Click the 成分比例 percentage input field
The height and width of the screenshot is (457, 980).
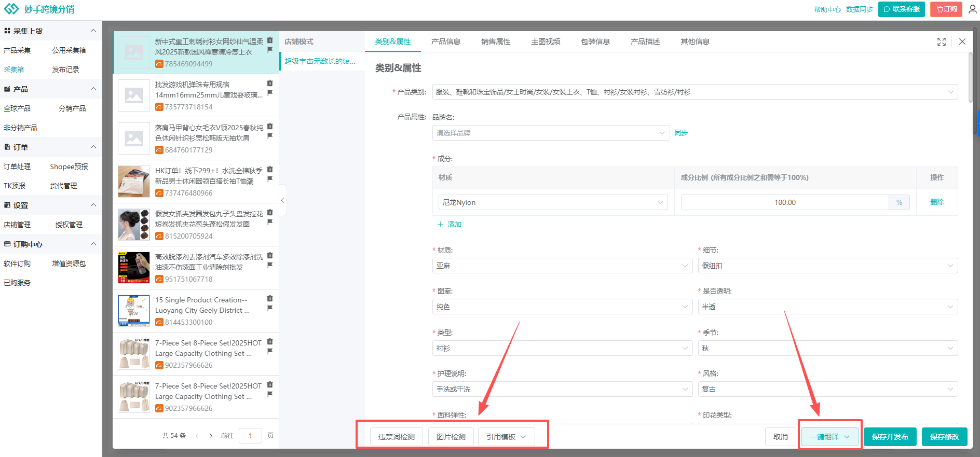pos(785,202)
